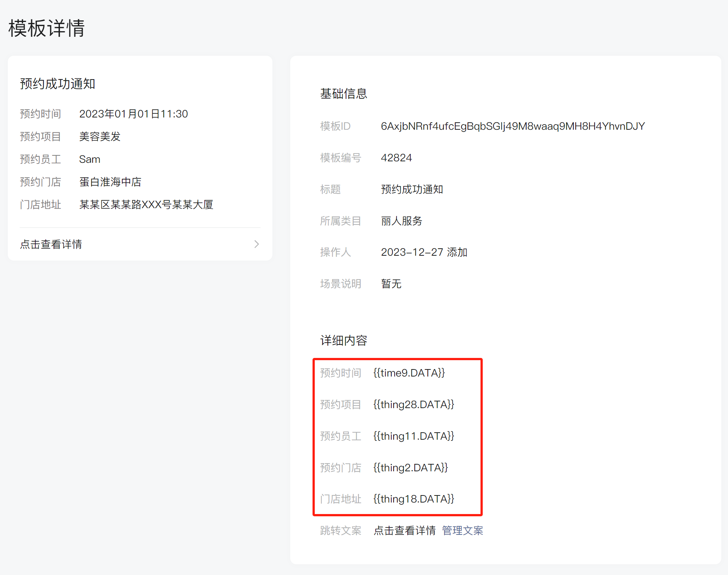This screenshot has height=575, width=728.
Task: Open the 管理文案 link
Action: (x=462, y=530)
